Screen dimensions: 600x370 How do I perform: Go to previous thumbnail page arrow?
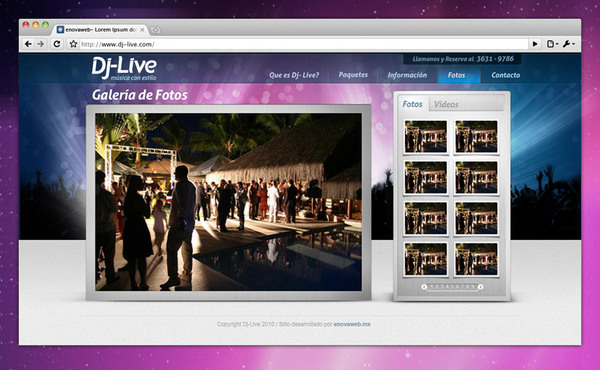pos(424,287)
